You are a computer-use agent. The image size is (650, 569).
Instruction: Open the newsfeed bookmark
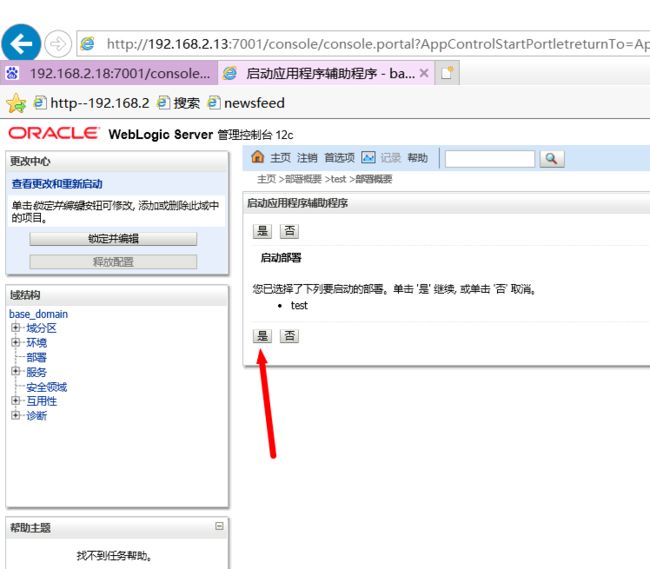click(x=246, y=103)
